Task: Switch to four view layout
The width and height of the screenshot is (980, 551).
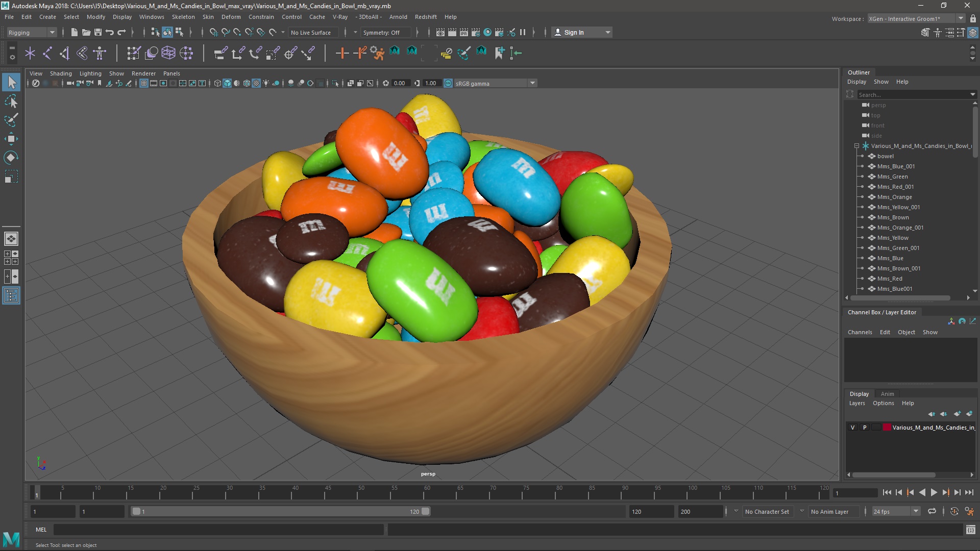Action: click(11, 258)
